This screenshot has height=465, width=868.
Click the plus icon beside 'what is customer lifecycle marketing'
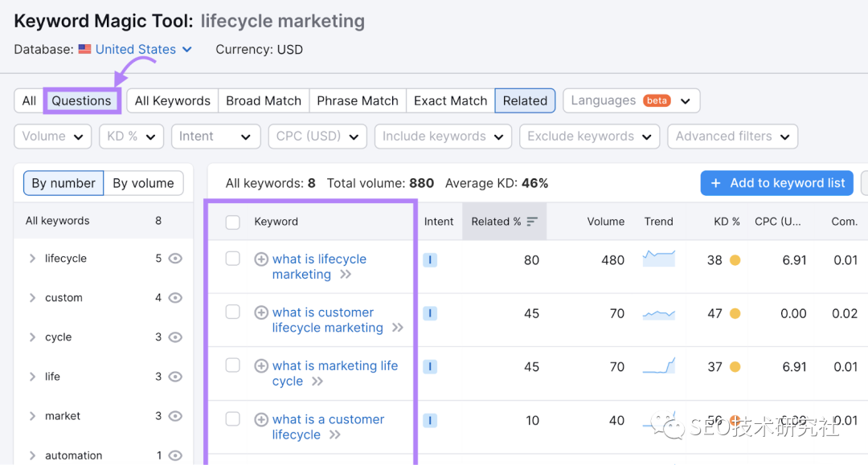pyautogui.click(x=261, y=312)
